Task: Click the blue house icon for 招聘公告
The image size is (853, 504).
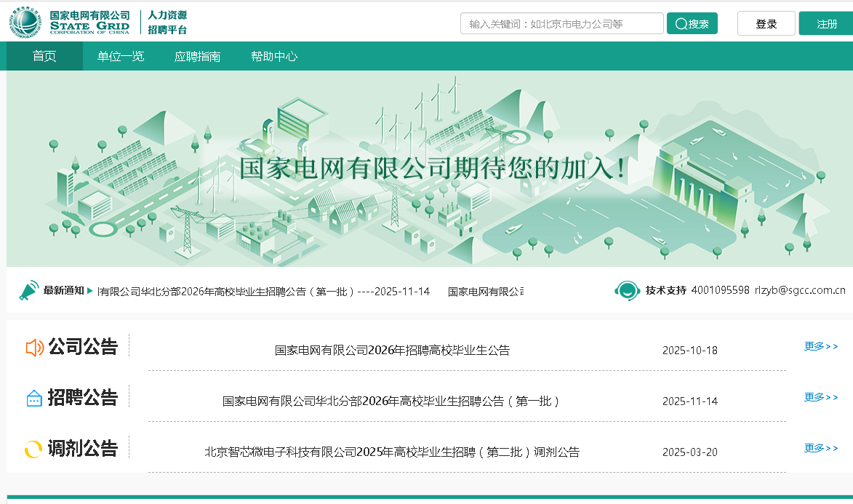Action: 34,399
